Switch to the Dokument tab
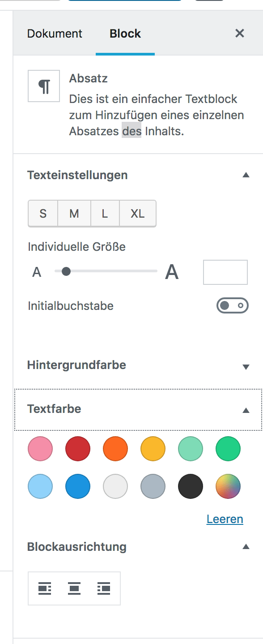 [55, 33]
